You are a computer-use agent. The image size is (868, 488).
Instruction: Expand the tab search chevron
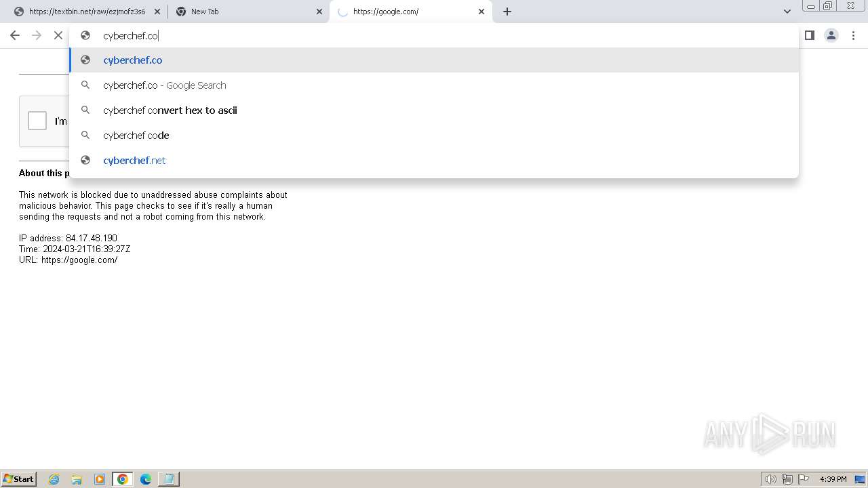pos(787,12)
